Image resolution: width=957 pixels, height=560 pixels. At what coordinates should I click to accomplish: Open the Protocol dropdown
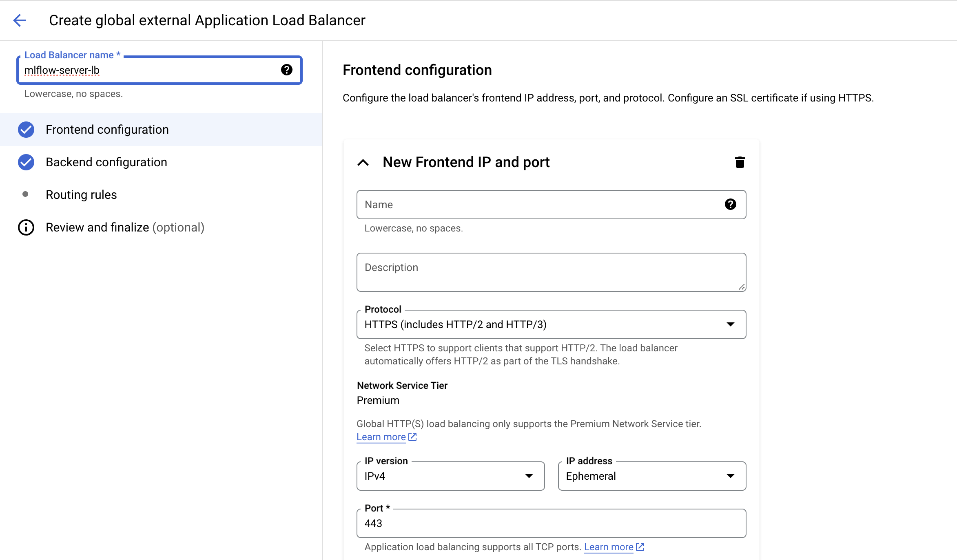(x=551, y=324)
